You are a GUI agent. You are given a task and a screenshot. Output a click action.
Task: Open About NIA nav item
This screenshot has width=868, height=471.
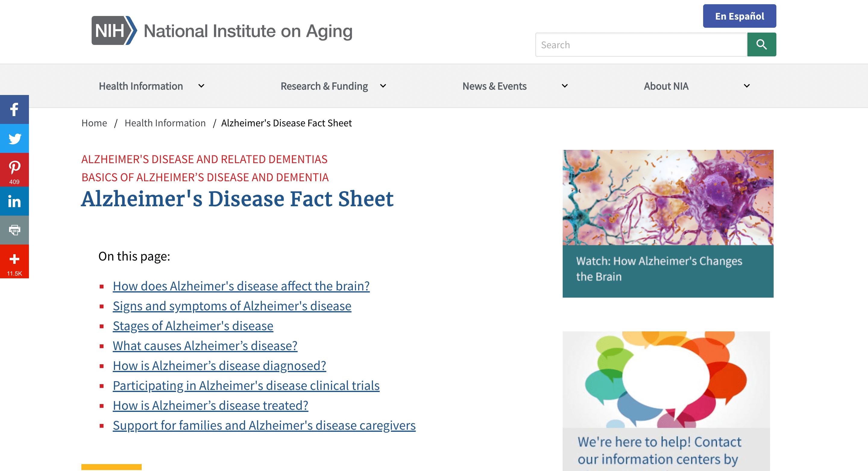click(666, 86)
